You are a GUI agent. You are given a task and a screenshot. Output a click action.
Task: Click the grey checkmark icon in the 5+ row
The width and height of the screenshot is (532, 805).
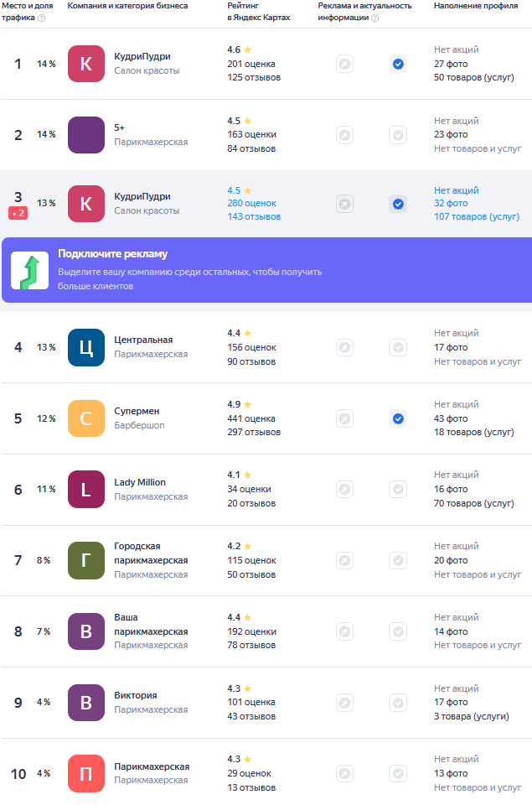(398, 135)
